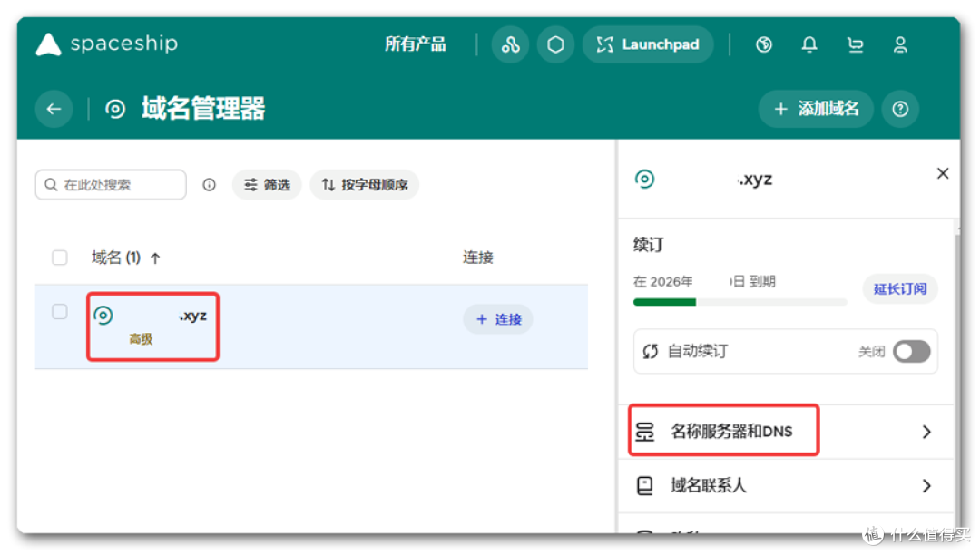Open Launchpad
The height and width of the screenshot is (555, 980).
(648, 44)
